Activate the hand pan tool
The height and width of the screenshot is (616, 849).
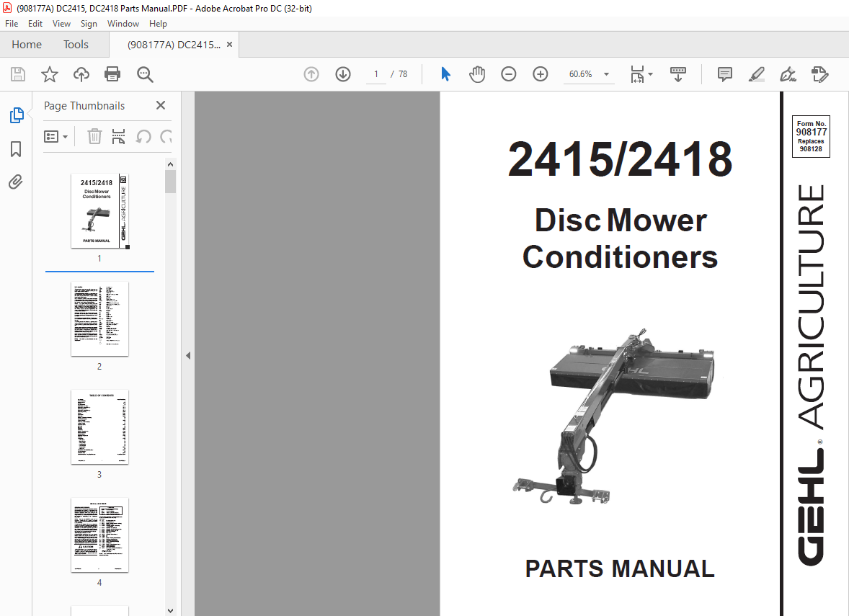click(477, 74)
